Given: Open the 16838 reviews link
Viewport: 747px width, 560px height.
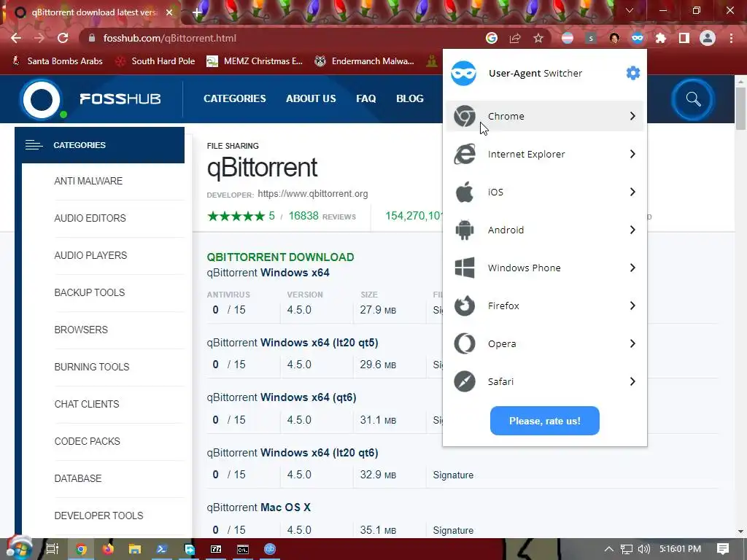Looking at the screenshot, I should 322,216.
